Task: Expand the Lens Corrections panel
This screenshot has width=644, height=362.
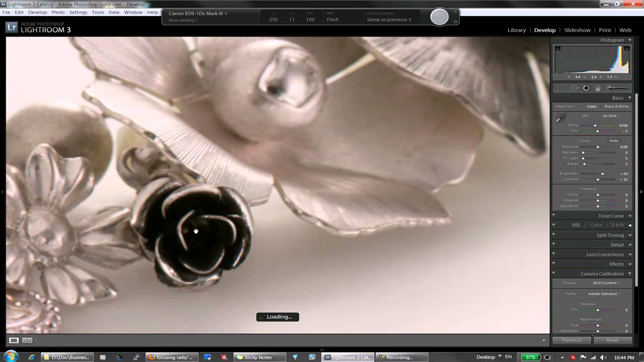Action: click(x=629, y=254)
